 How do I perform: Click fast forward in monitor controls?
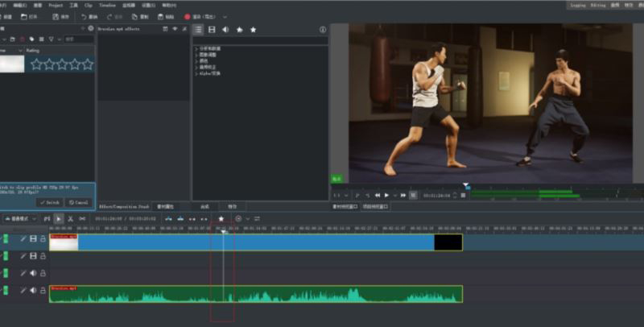403,196
